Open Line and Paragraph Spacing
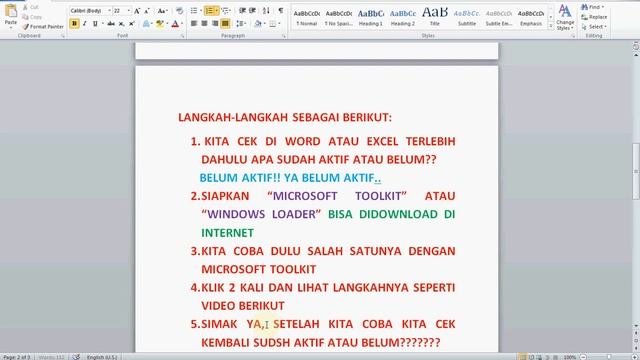The image size is (640, 360). [240, 24]
